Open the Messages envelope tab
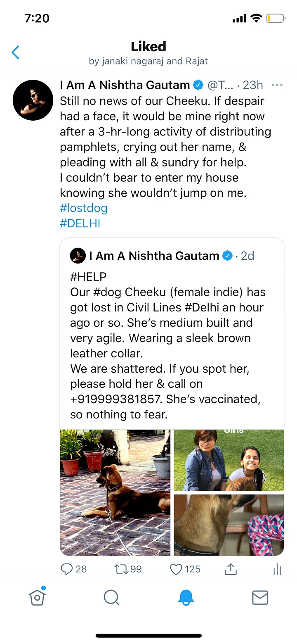Viewport: 297px width, 644px height. tap(260, 597)
